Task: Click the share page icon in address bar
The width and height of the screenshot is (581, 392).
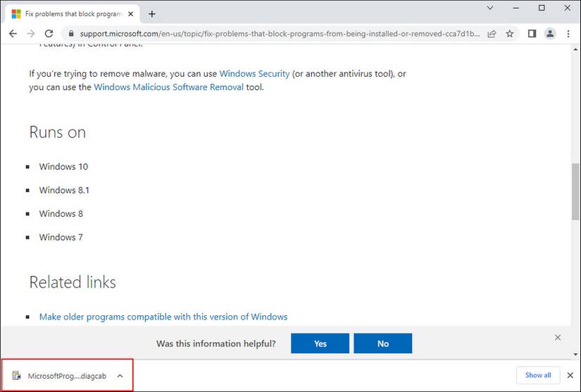Action: (x=492, y=34)
